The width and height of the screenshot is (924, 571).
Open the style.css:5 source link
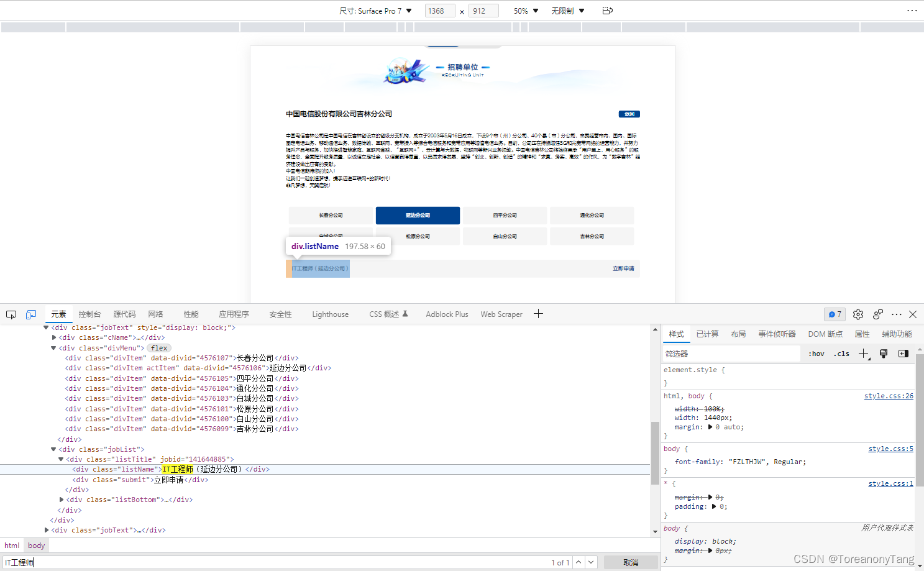[x=890, y=449]
